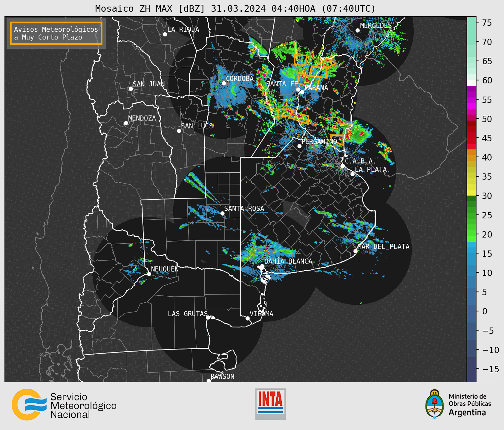The image size is (504, 430).
Task: Click the colorbar tick label 75
Action: click(487, 23)
